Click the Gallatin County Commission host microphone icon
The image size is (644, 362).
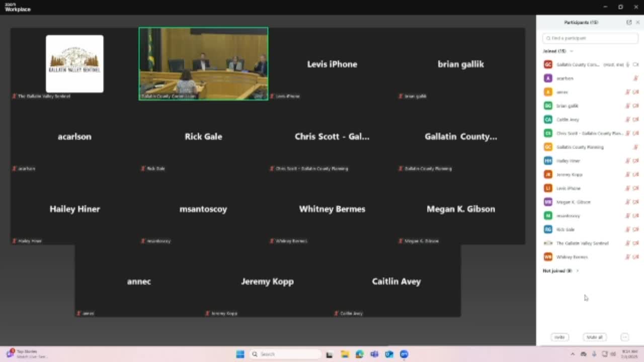(627, 65)
